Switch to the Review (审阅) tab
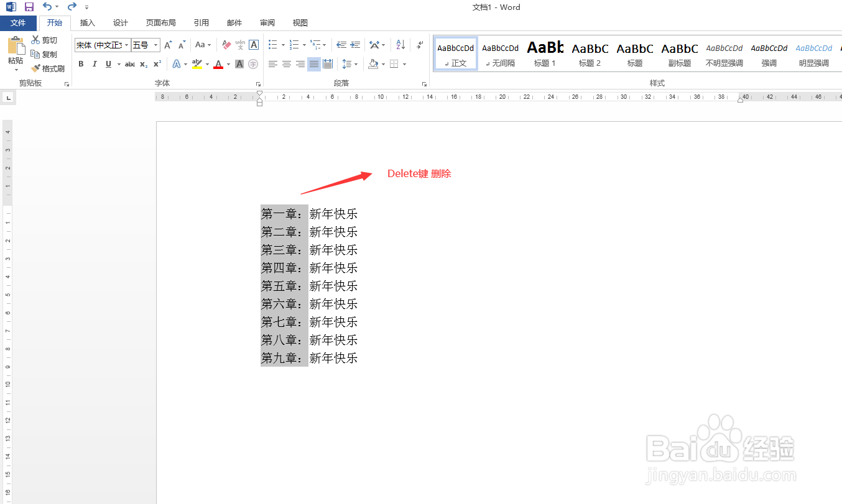 tap(267, 23)
